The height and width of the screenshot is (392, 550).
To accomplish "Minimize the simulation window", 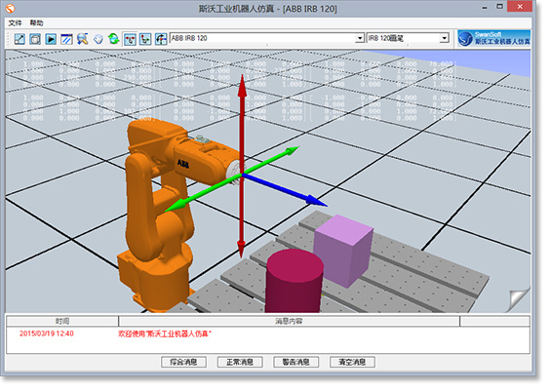I will (485, 7).
